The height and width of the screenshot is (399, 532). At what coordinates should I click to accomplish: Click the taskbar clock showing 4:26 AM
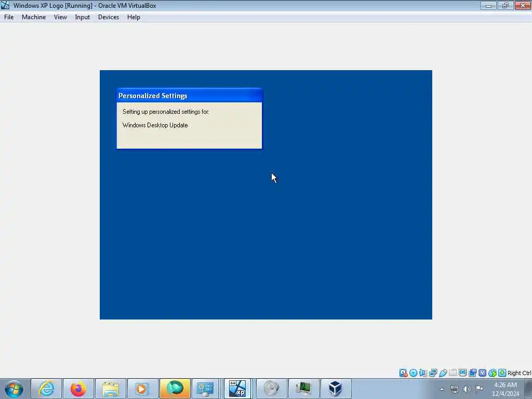click(x=506, y=389)
